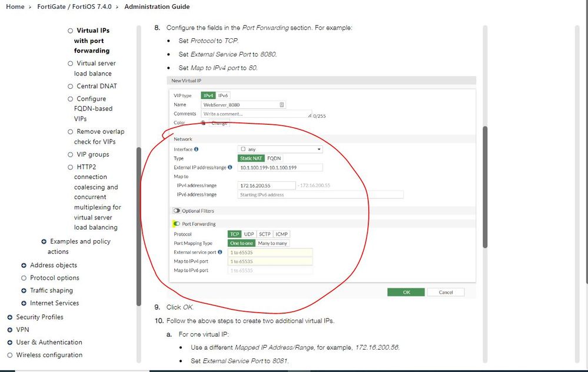
Task: Click the green OK button
Action: click(x=406, y=292)
